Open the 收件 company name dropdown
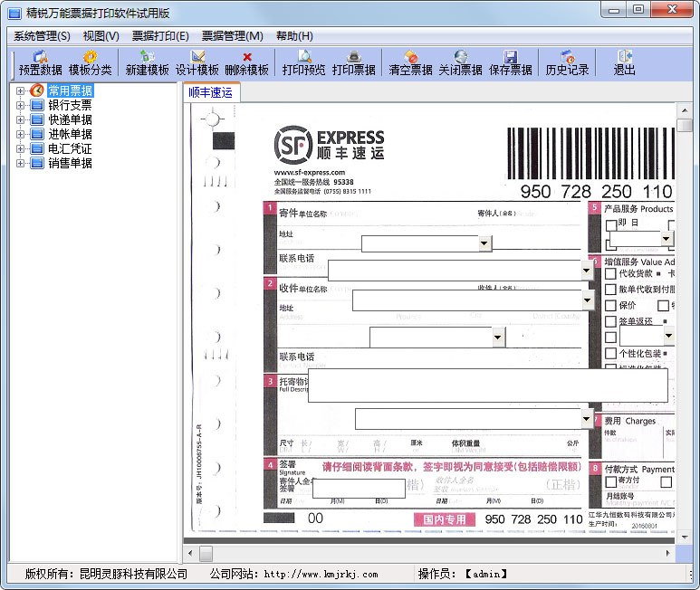 click(588, 300)
